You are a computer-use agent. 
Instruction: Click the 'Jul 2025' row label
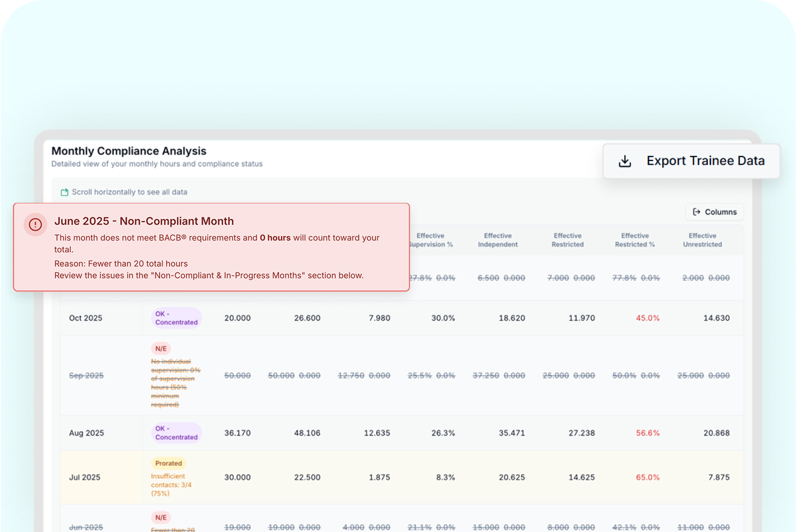84,477
